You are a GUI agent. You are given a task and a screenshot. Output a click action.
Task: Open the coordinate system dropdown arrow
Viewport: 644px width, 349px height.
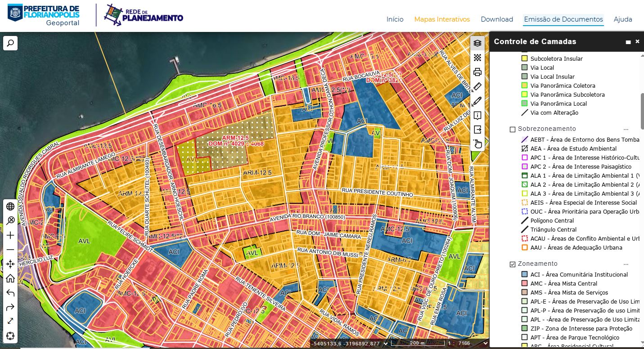(x=386, y=344)
